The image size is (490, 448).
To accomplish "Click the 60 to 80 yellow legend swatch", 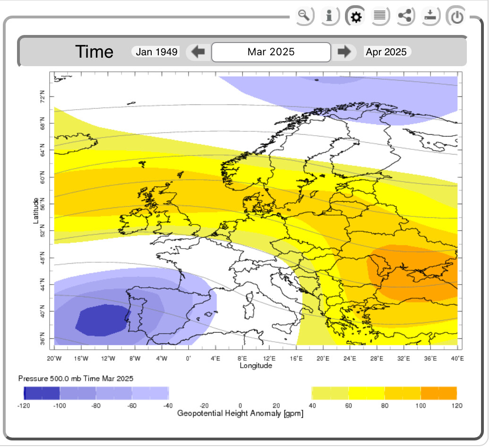I will pos(367,393).
